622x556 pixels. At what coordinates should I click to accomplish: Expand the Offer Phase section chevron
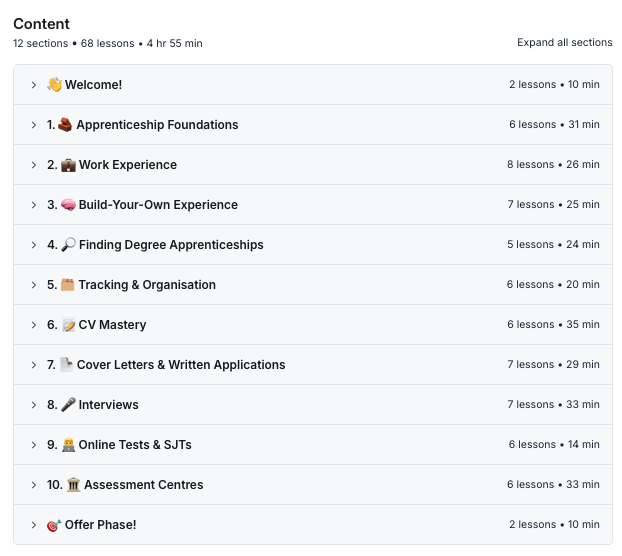33,525
